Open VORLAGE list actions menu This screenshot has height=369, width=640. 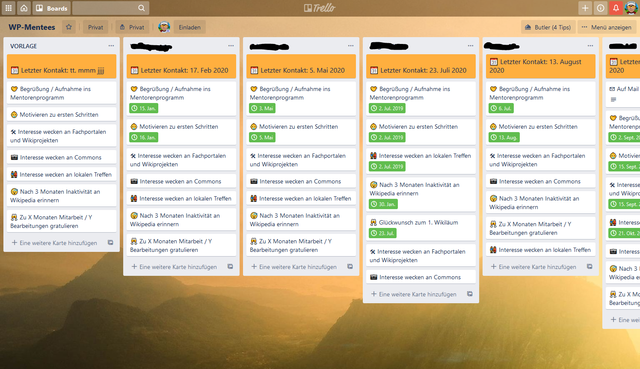coord(111,46)
